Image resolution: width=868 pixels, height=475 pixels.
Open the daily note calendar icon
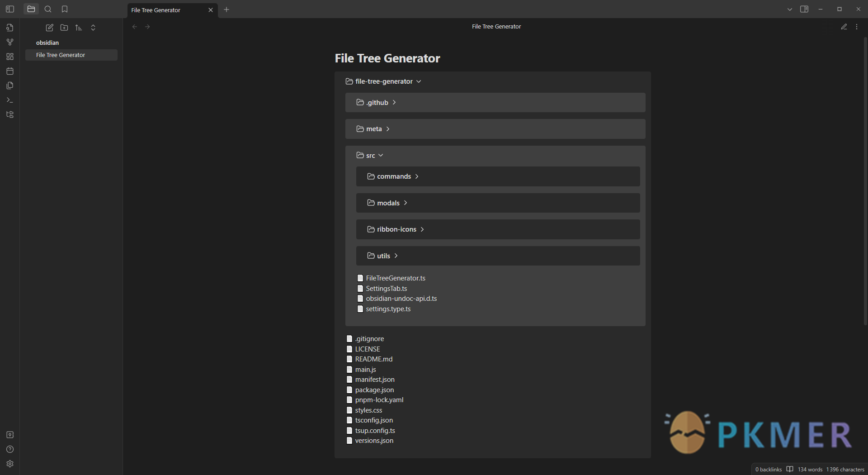click(x=10, y=71)
